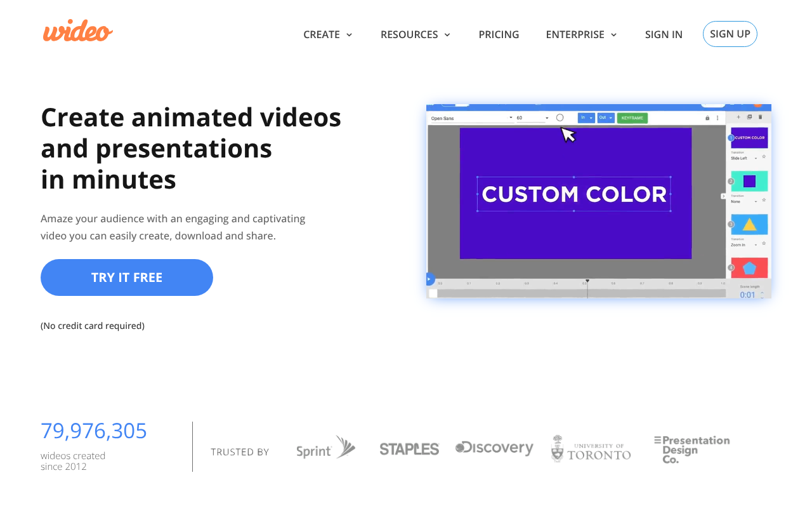Toggle star beside Slide Left transition
Viewport: 812px width, 508px height.
[764, 157]
